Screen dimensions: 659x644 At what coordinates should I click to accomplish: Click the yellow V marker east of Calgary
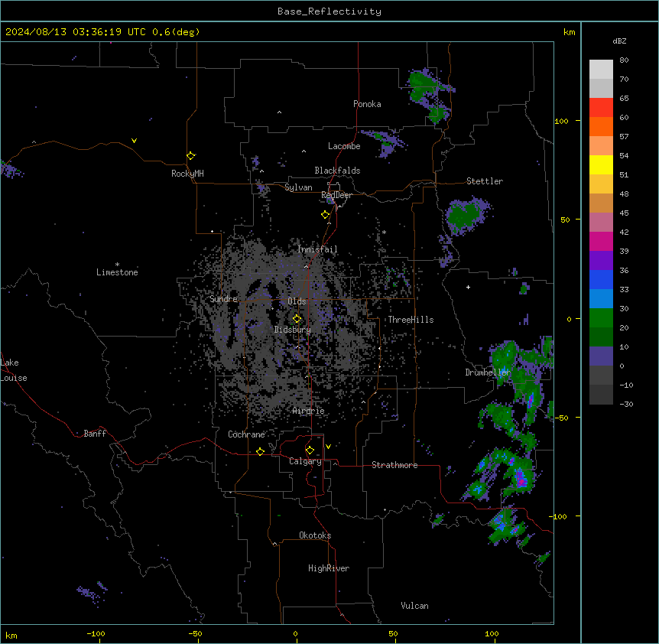(328, 447)
